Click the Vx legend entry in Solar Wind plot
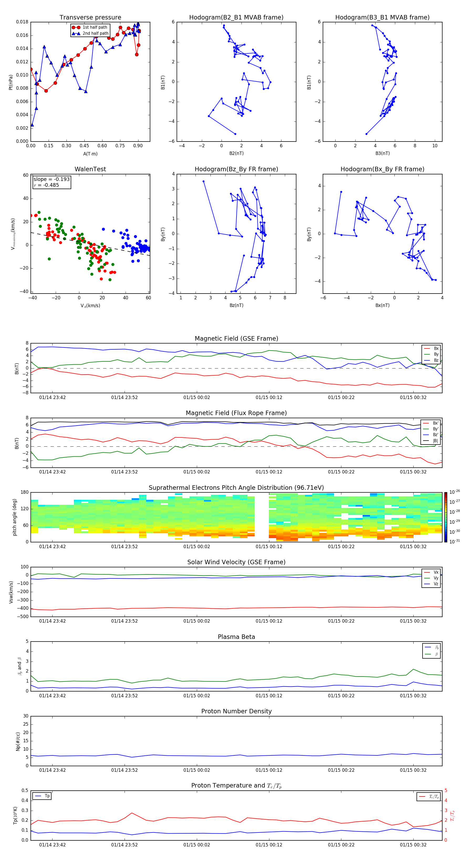The width and height of the screenshot is (473, 868). 431,572
